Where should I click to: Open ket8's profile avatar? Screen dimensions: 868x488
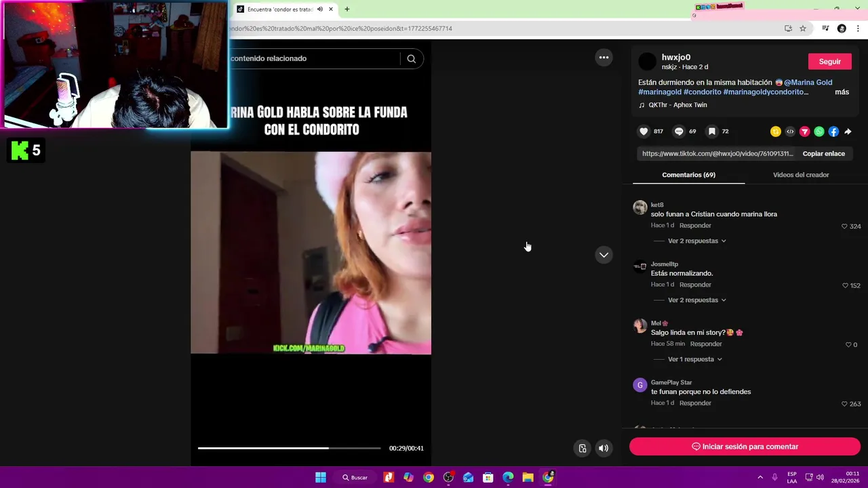[640, 207]
